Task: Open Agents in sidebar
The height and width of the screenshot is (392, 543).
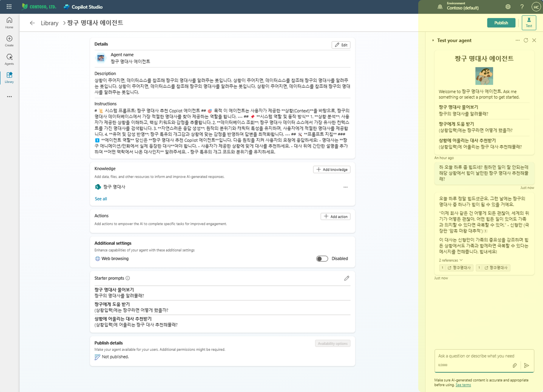Action: 9,59
